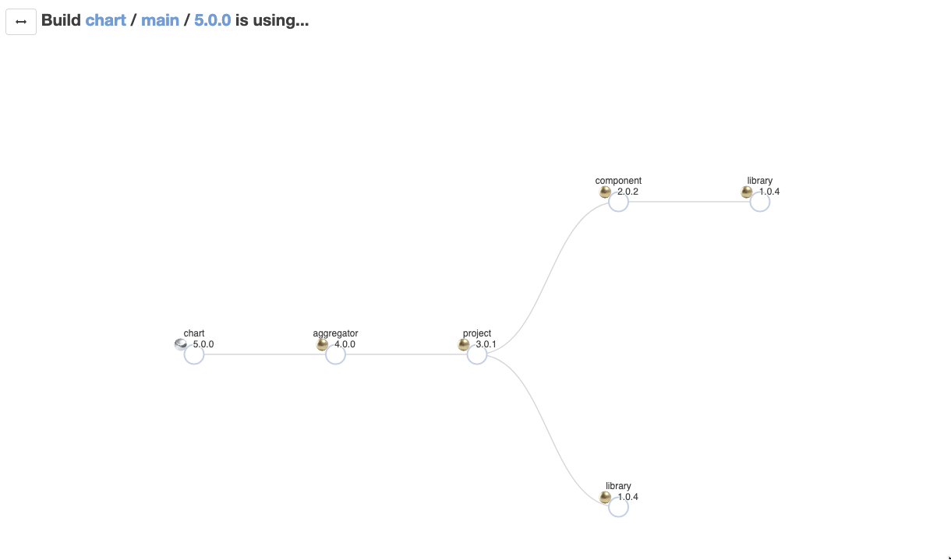Select the component node circle
The height and width of the screenshot is (560, 951).
point(618,202)
